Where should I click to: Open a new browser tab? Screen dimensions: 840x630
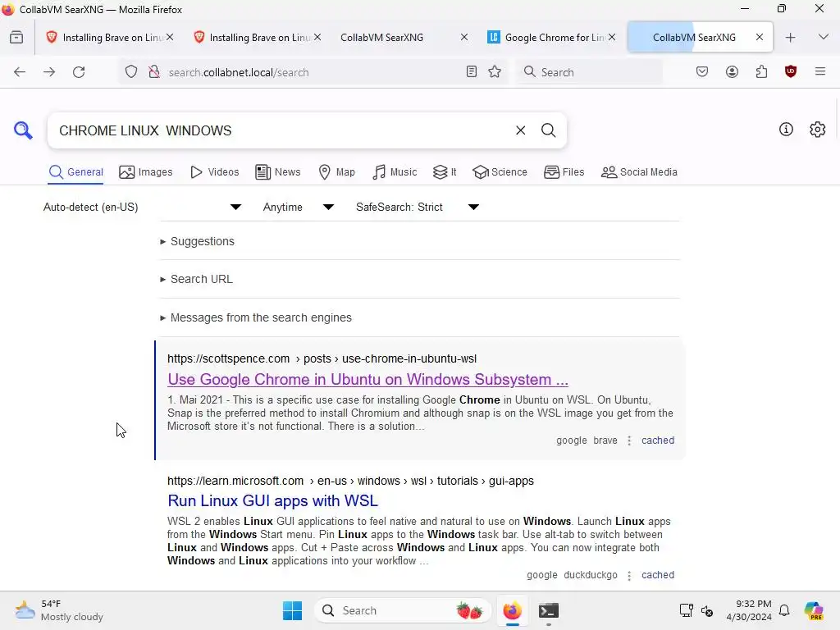pos(790,38)
